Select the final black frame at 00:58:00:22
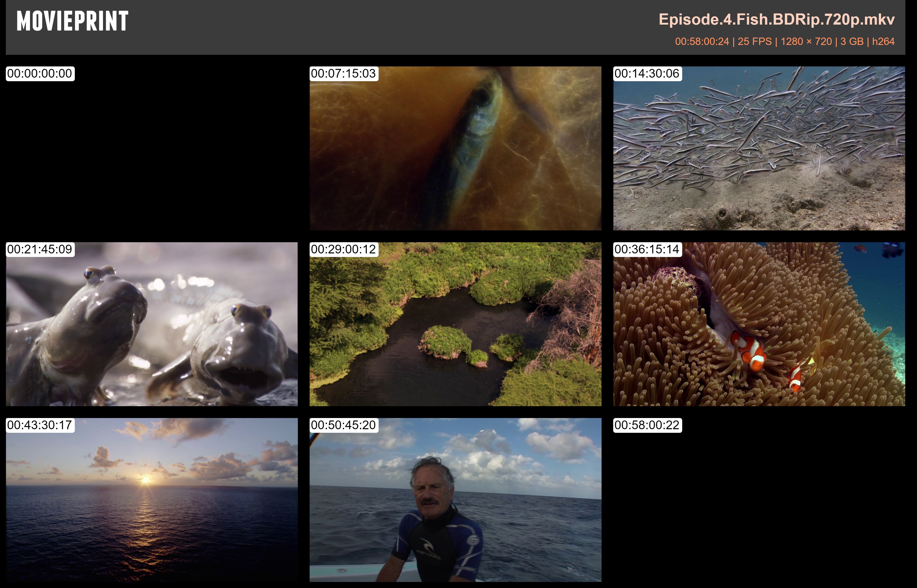 click(759, 504)
